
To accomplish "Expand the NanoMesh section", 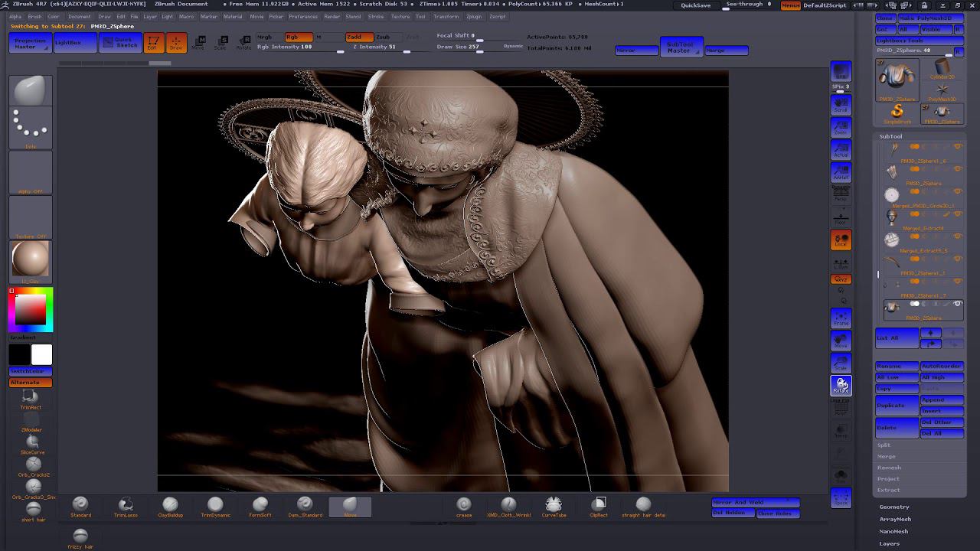I will point(893,531).
